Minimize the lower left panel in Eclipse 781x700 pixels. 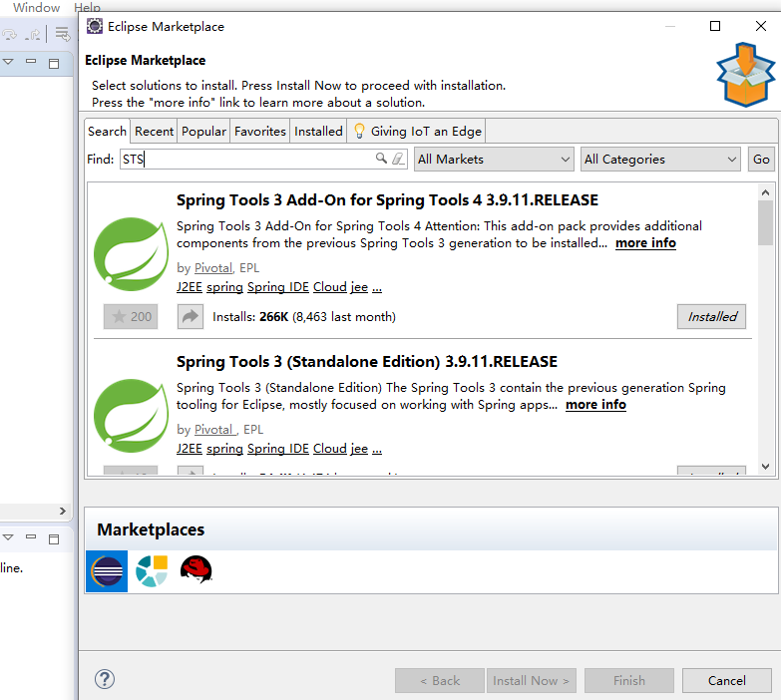tap(31, 536)
